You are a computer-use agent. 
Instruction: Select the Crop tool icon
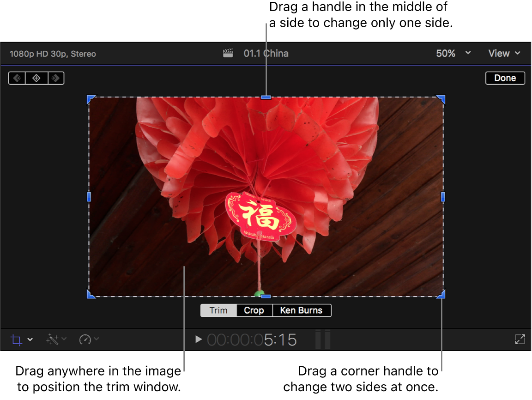[17, 339]
